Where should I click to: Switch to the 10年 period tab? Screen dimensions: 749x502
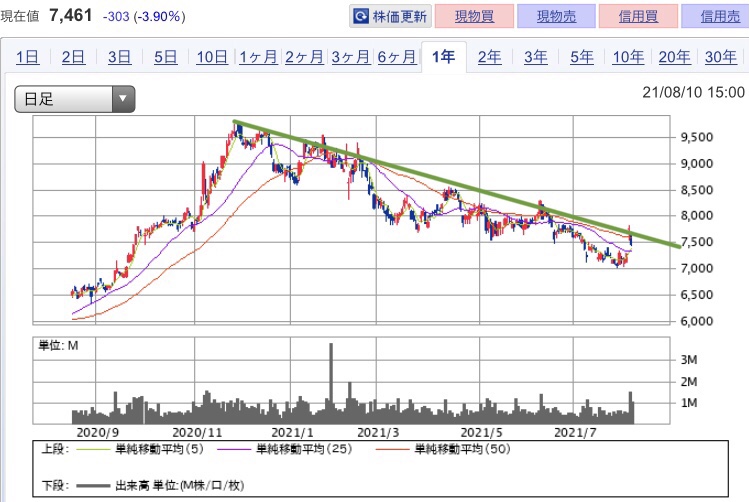[x=628, y=57]
